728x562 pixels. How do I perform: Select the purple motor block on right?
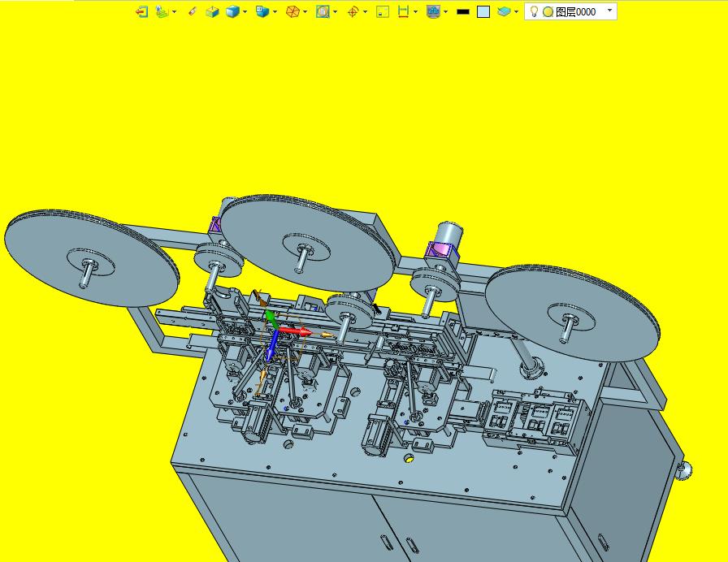pos(440,249)
